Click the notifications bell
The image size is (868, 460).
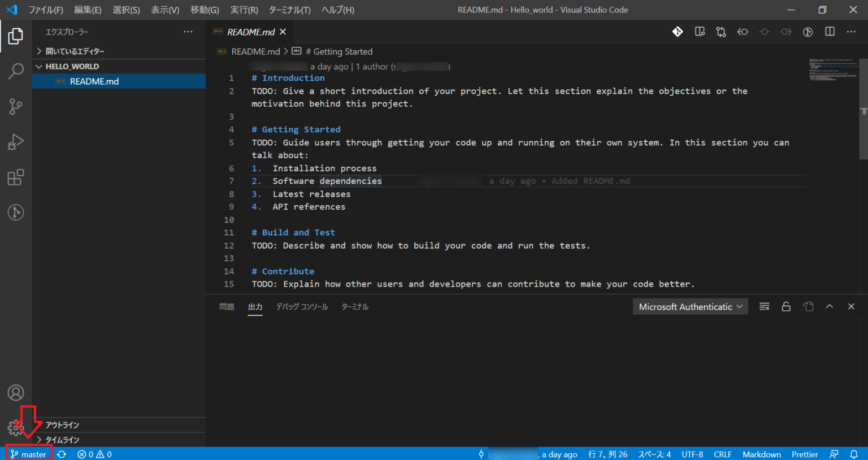pos(854,454)
